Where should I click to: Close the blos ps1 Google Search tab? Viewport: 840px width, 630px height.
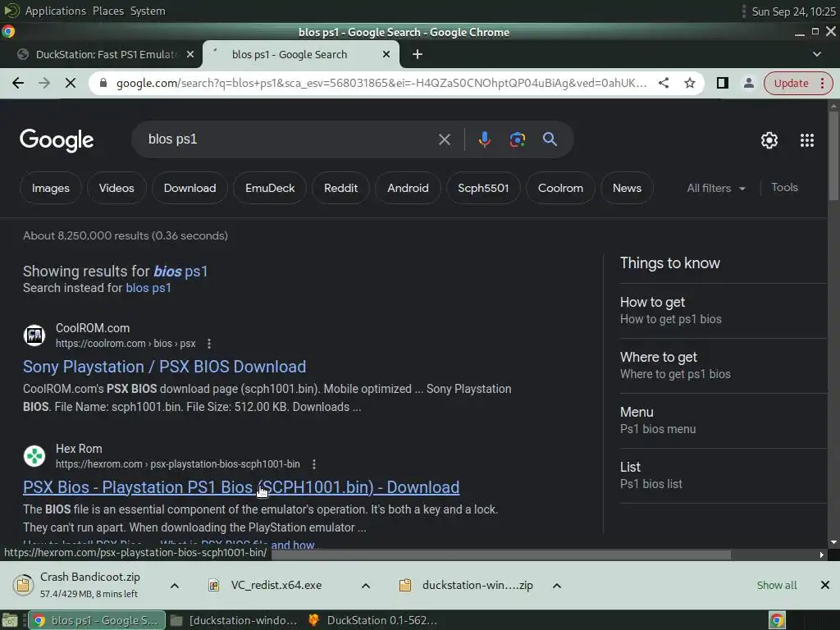pyautogui.click(x=386, y=54)
